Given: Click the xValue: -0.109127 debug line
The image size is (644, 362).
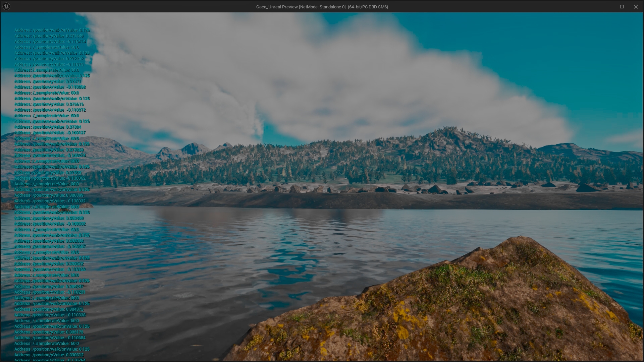Looking at the screenshot, I should click(x=50, y=133).
